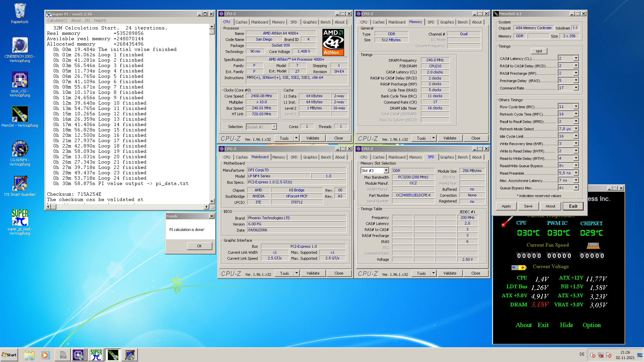This screenshot has width=644, height=362.
Task: Open Tools dropdown arrow in top-left CPU-Z
Action: coord(296,138)
